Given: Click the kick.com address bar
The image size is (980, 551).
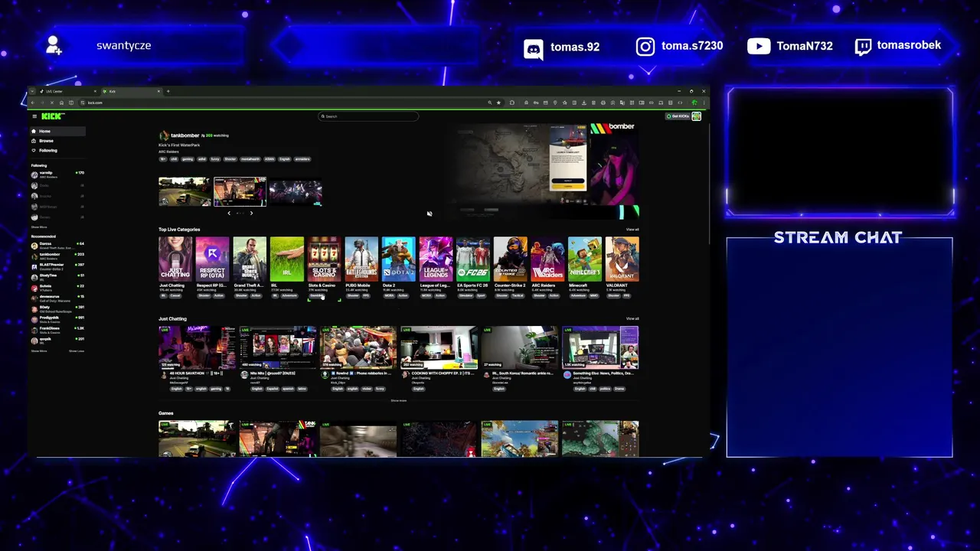Looking at the screenshot, I should (x=283, y=103).
